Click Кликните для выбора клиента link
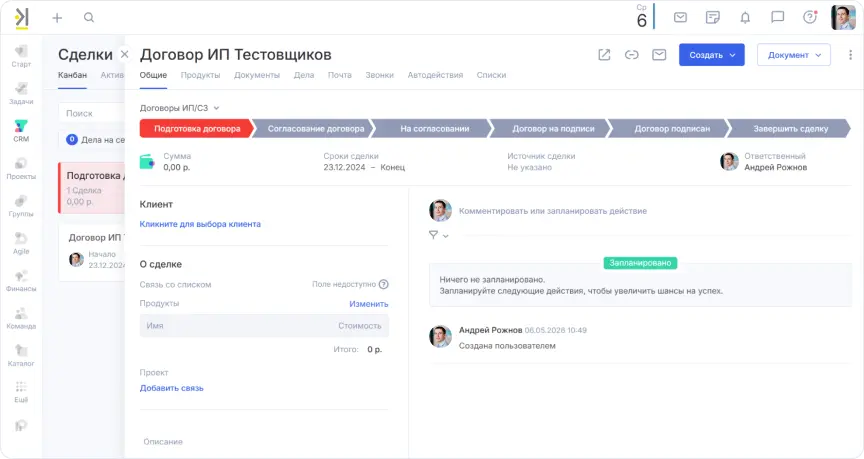This screenshot has height=459, width=864. point(200,224)
